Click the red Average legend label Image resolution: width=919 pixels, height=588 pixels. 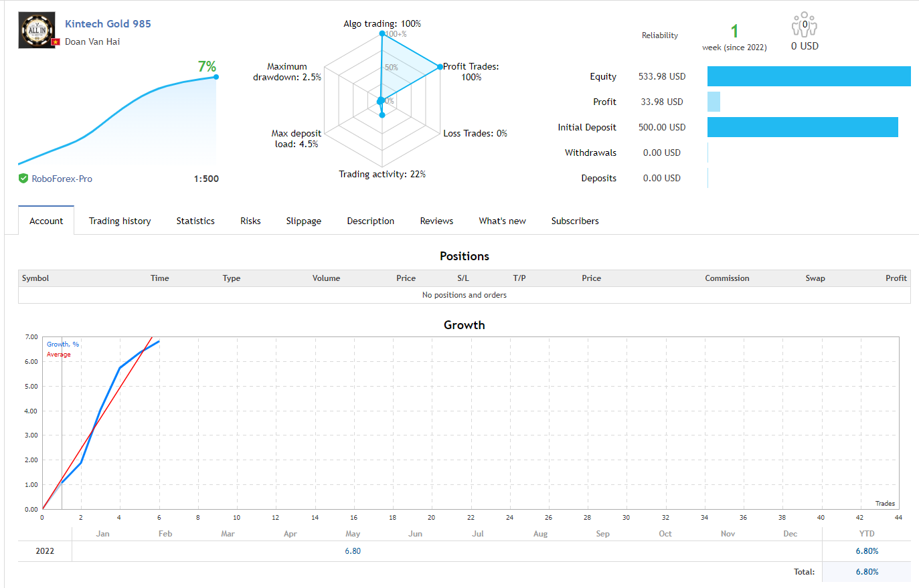pos(59,355)
